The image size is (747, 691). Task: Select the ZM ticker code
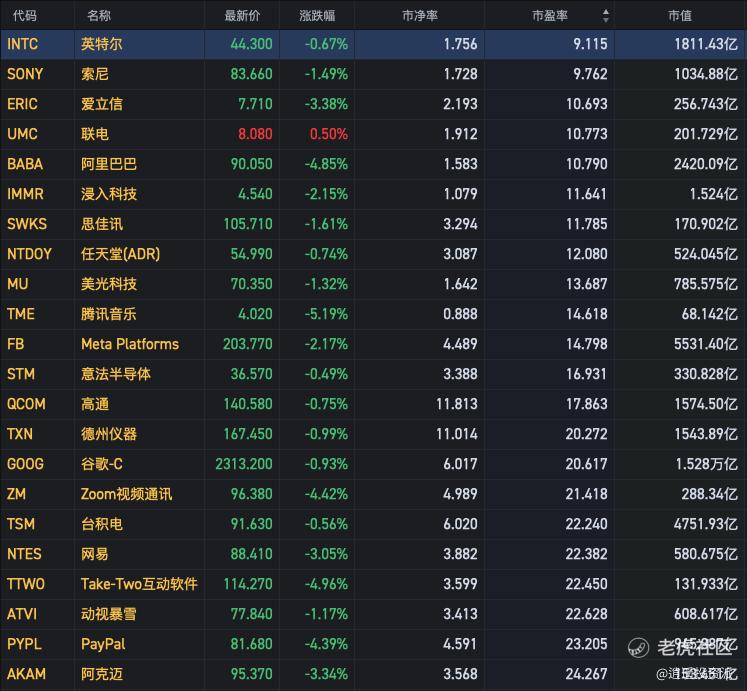[16, 495]
